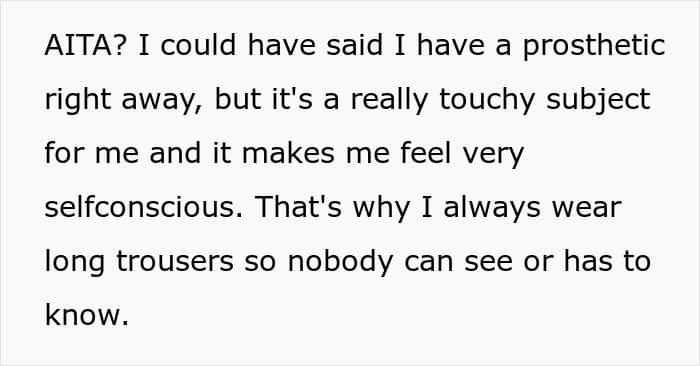The height and width of the screenshot is (366, 700).
Task: Select the word "subject"
Action: [x=598, y=101]
